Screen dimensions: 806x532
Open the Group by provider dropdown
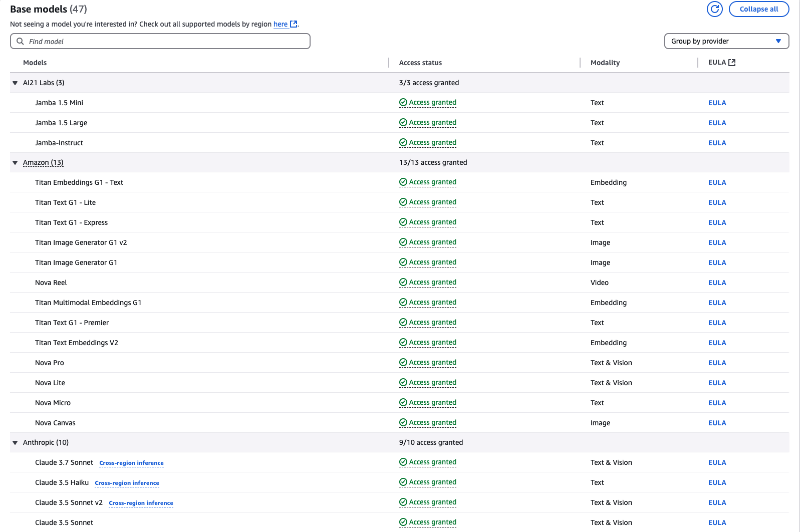pos(726,41)
